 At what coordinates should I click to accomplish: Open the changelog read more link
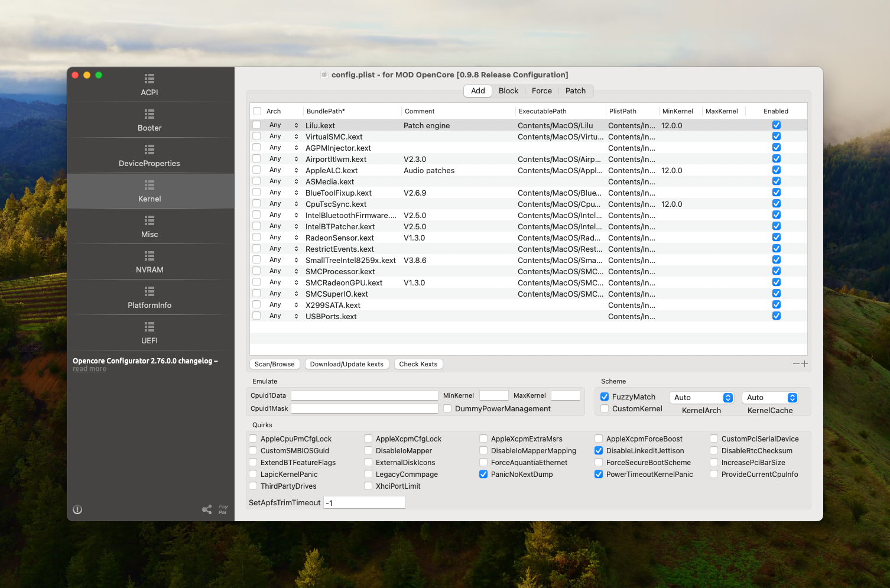90,369
